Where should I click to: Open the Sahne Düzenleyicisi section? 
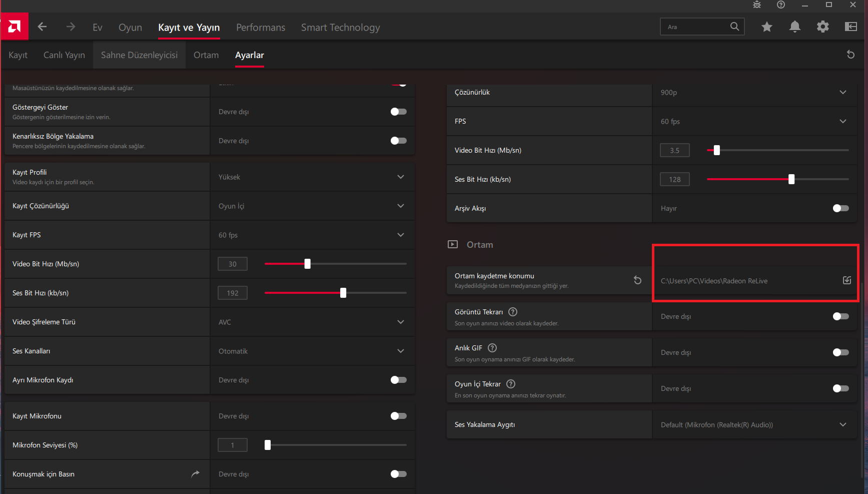139,55
